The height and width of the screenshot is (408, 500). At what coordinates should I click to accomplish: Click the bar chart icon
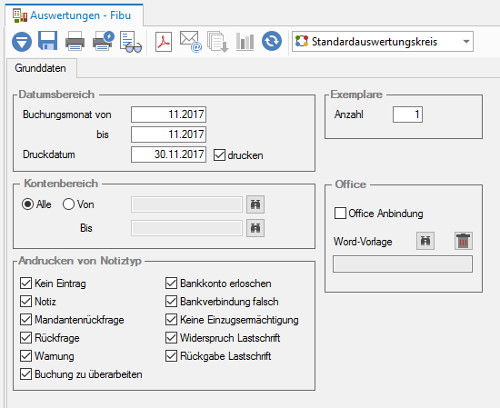[245, 42]
